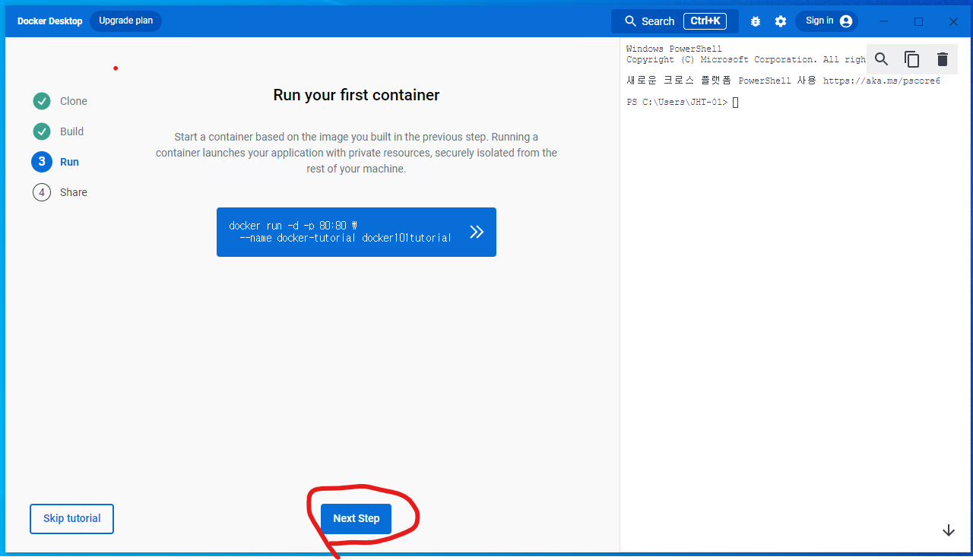Click the magnifier icon in the terminal toolbar
The width and height of the screenshot is (973, 560).
coord(881,59)
